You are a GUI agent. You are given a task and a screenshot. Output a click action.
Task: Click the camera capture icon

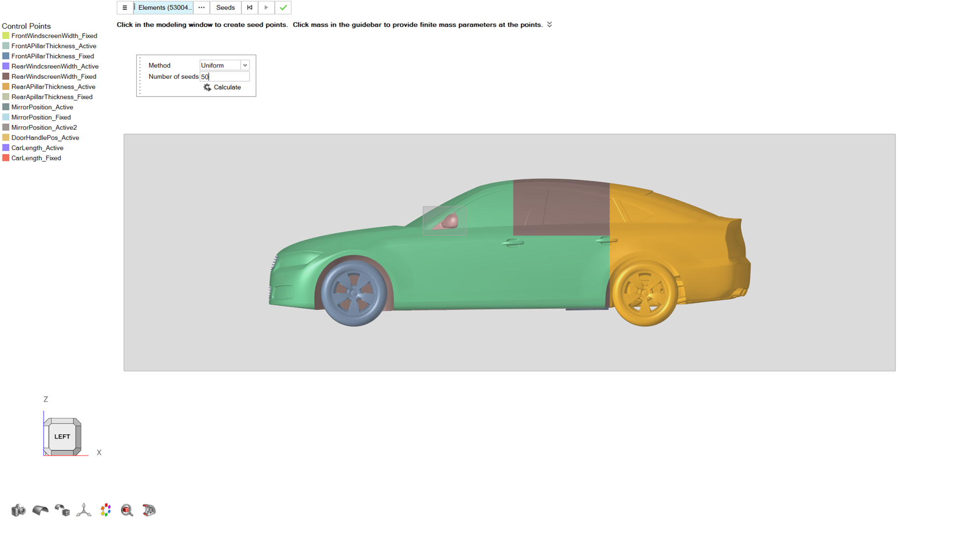tap(18, 510)
